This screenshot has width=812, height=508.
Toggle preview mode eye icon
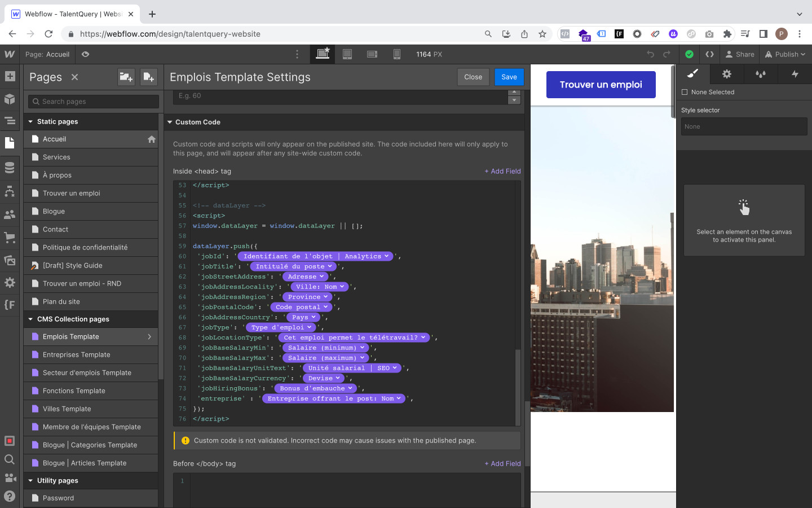85,54
